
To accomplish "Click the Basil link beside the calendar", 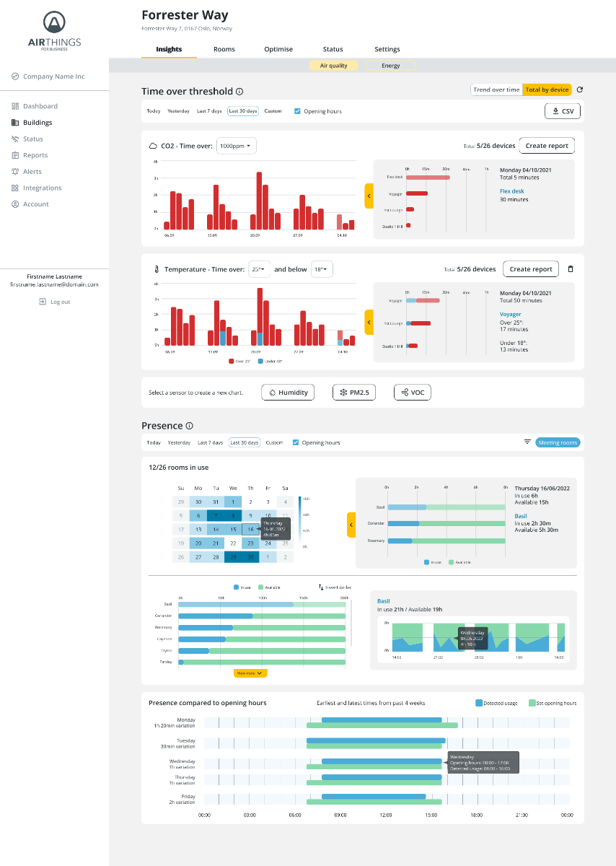I will point(521,516).
